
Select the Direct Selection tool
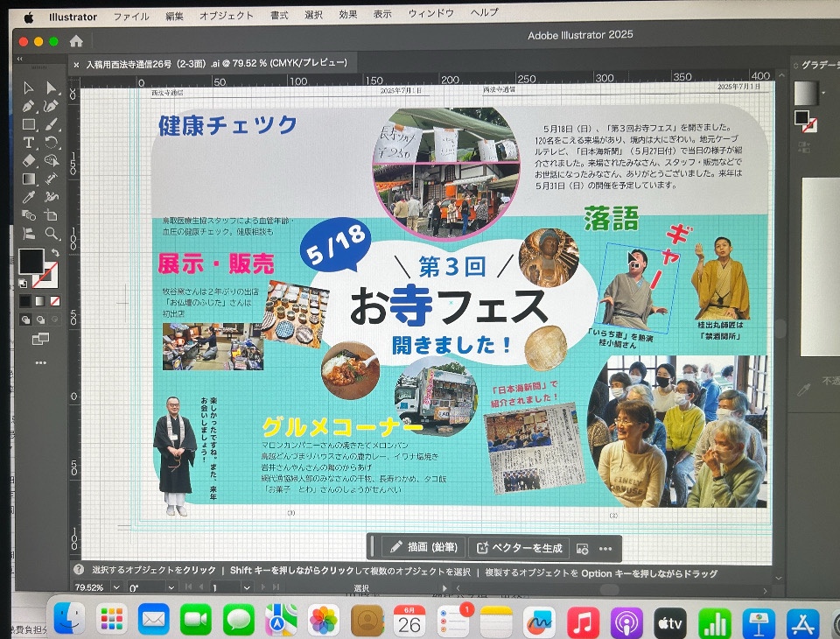51,88
